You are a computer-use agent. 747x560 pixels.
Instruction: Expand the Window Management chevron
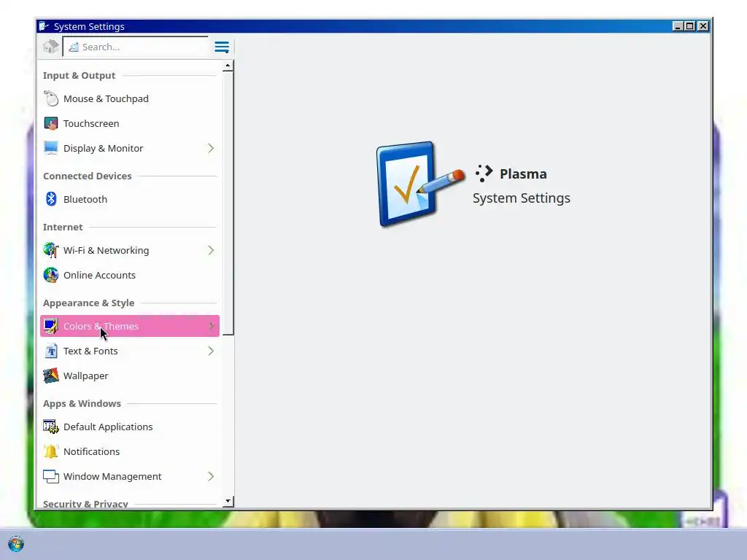coord(211,476)
